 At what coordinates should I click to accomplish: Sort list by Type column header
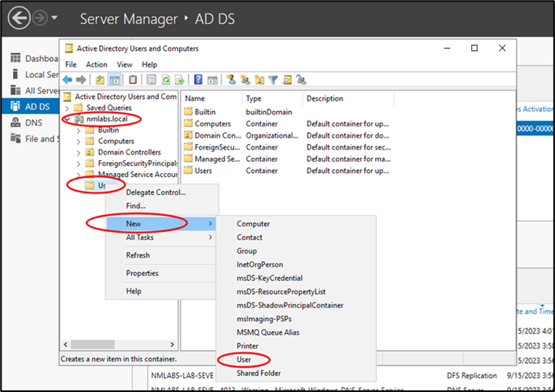(x=272, y=99)
